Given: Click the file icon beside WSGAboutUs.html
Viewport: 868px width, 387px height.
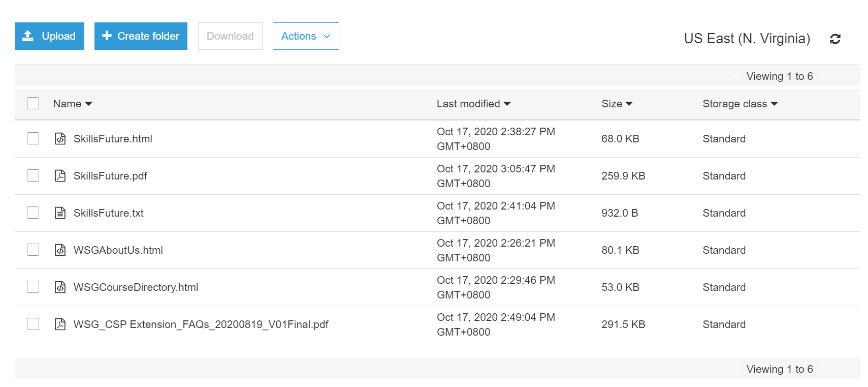Looking at the screenshot, I should click(60, 250).
